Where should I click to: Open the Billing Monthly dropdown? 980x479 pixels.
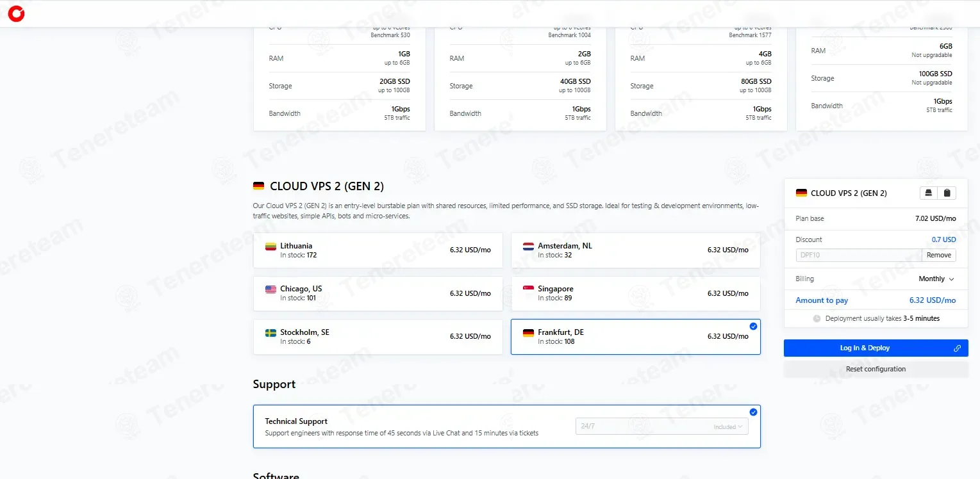click(936, 279)
